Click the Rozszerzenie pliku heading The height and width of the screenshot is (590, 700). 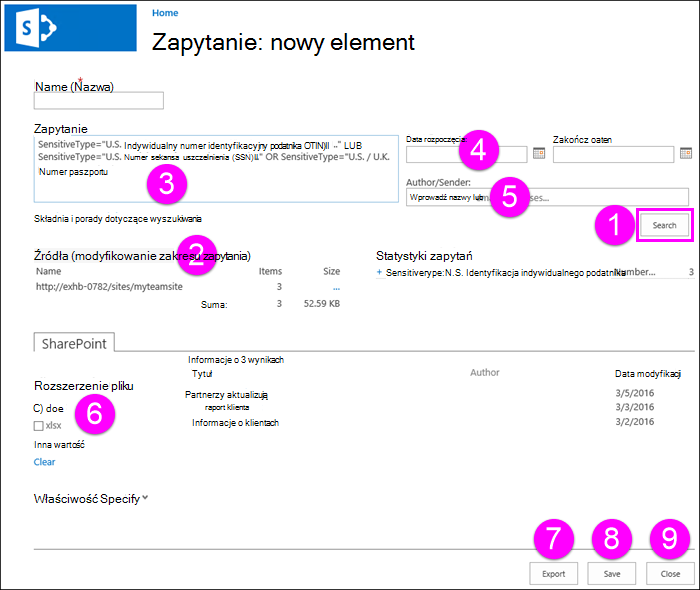click(x=84, y=386)
